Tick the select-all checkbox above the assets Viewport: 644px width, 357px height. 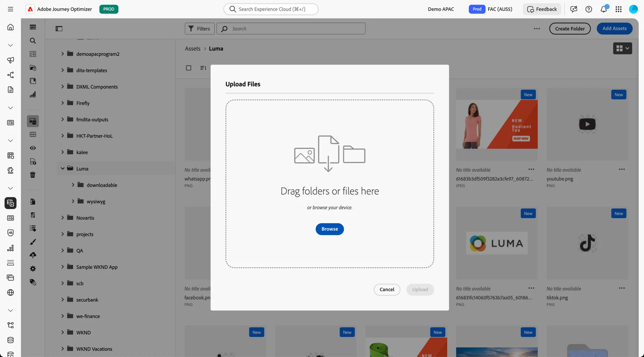189,68
